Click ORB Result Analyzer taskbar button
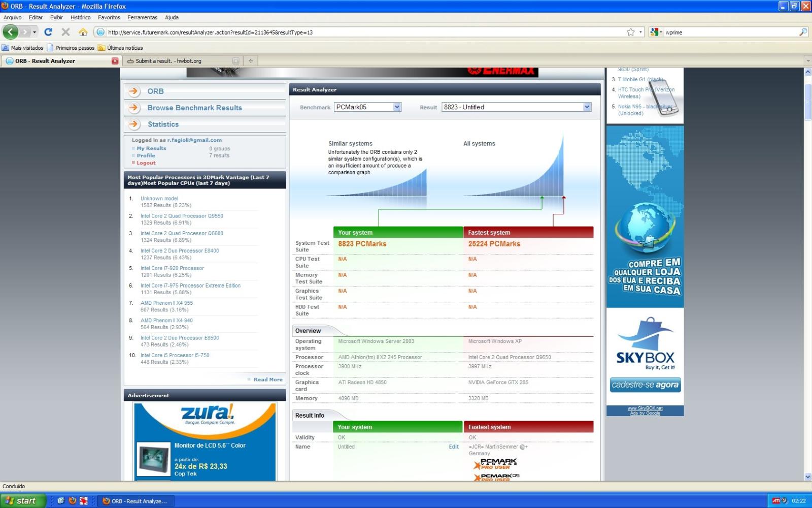The image size is (812, 508). point(136,501)
